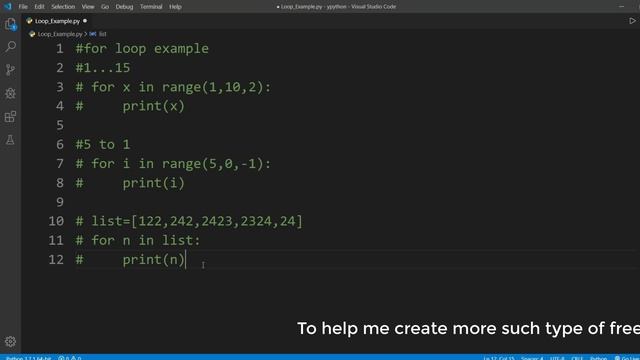The image size is (640, 360).
Task: Select the Loop_Example.py editor tab
Action: point(57,21)
